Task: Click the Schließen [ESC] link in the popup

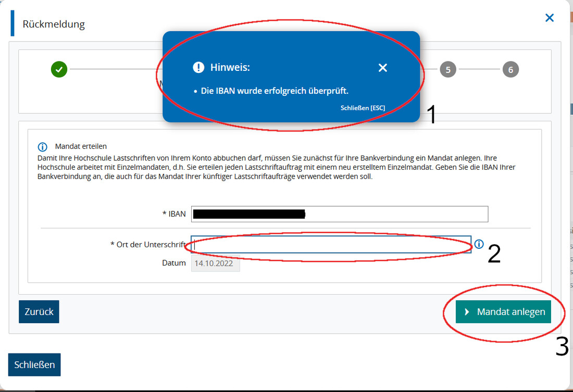Action: click(363, 108)
